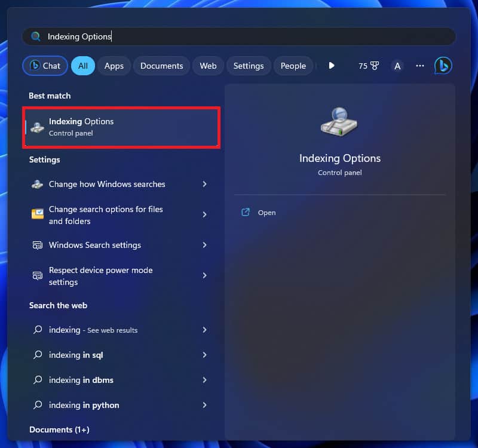Click the search input field with Indexing Options
The width and height of the screenshot is (478, 448).
239,36
